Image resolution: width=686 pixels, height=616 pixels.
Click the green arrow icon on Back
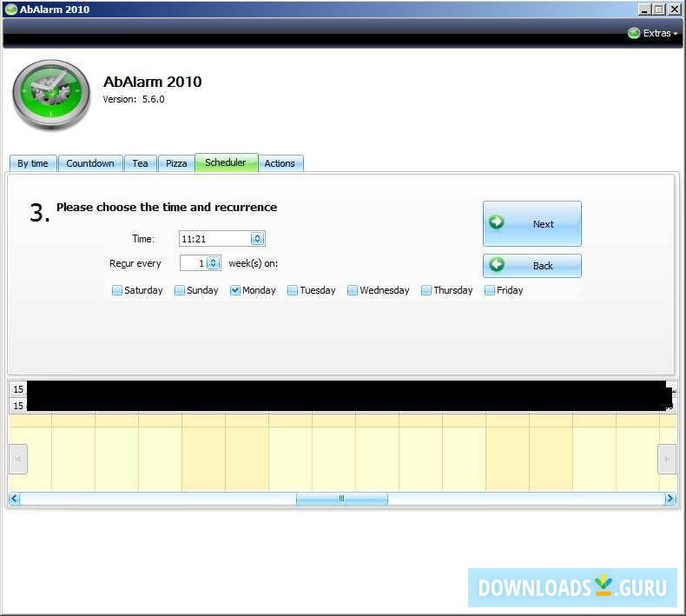497,264
